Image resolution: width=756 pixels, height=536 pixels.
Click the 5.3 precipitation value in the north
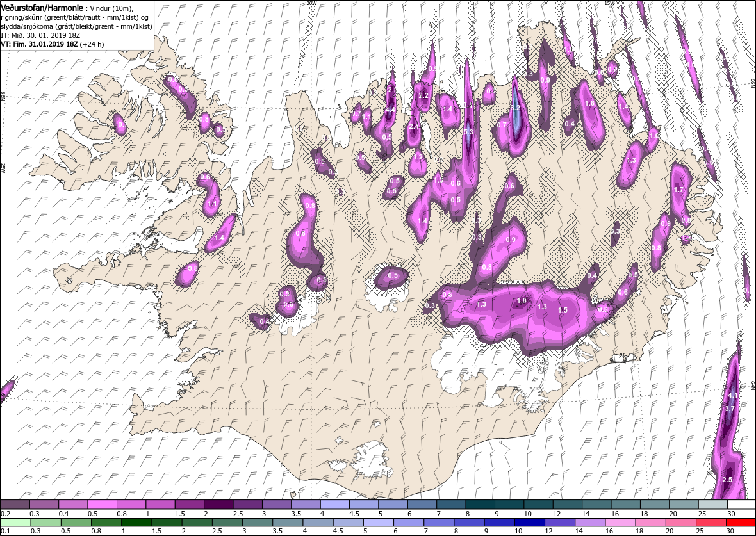pos(468,132)
